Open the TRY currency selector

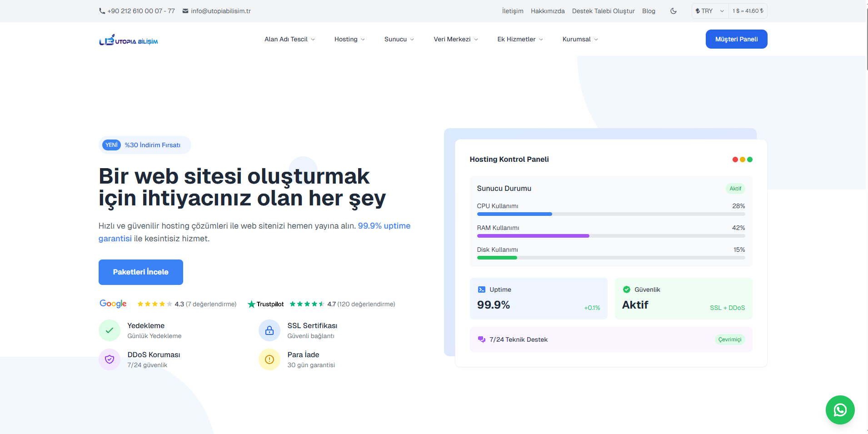point(709,11)
